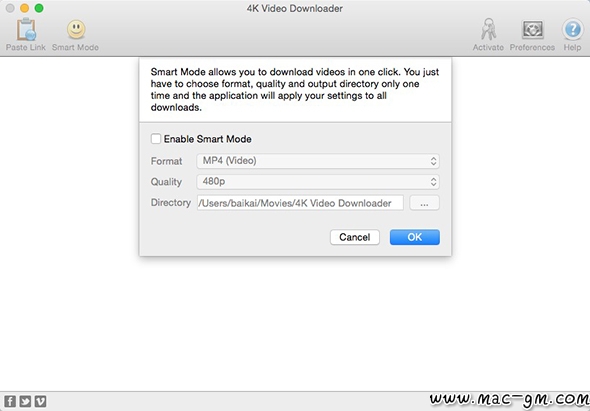
Task: Click the Format dropdown arrow stepper
Action: click(x=433, y=161)
